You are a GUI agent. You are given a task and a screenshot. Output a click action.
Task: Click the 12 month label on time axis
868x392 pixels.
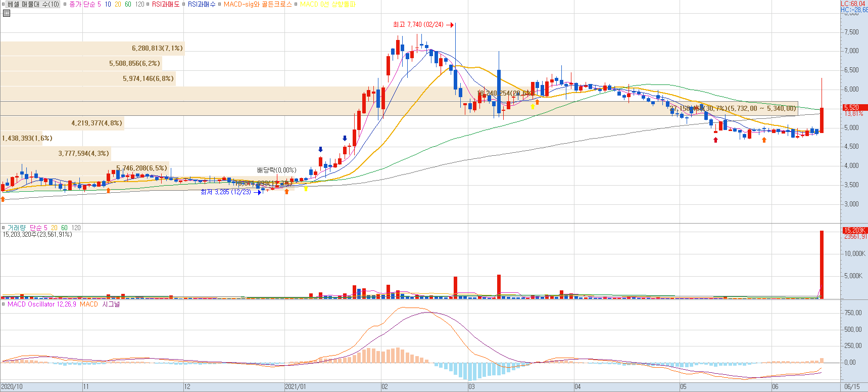click(x=187, y=387)
